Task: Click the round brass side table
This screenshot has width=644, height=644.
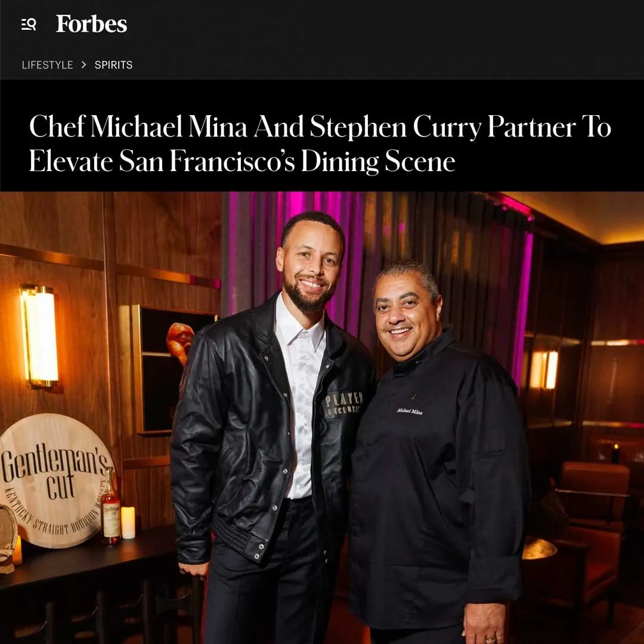Action: coord(539,549)
